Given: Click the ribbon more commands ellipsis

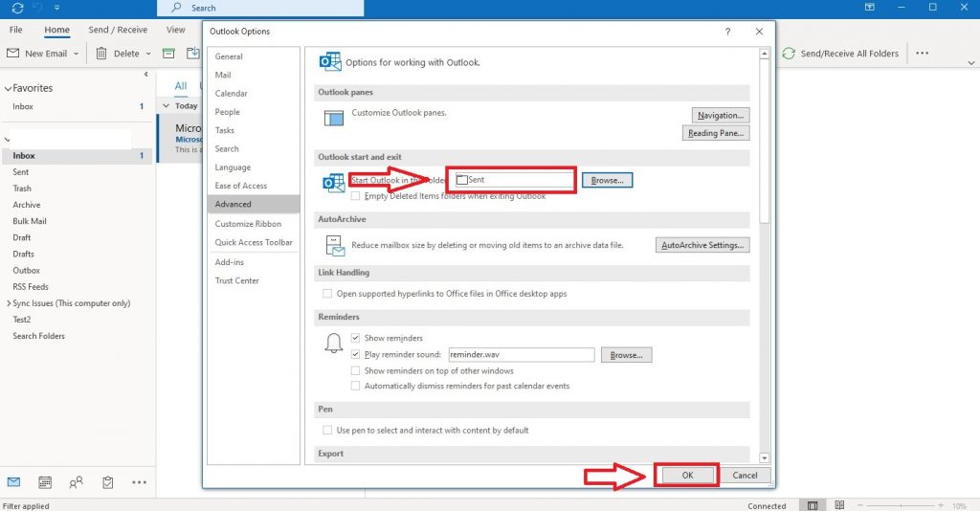Looking at the screenshot, I should [x=922, y=53].
